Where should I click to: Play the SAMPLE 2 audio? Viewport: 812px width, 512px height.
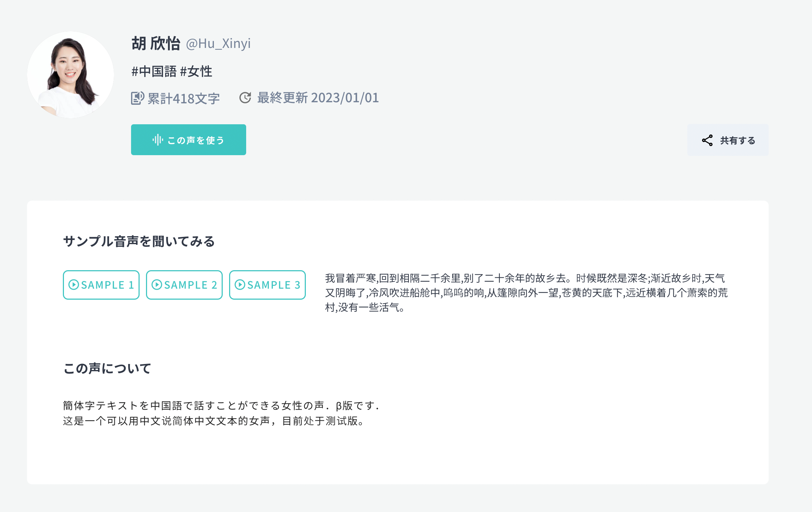click(x=184, y=285)
